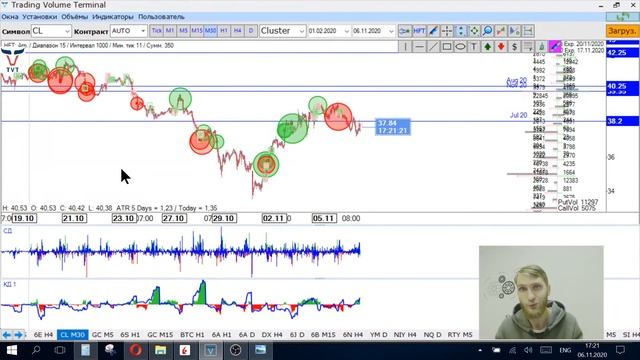This screenshot has height=360, width=640.
Task: Open the magnifier zoom tool
Action: (487, 31)
